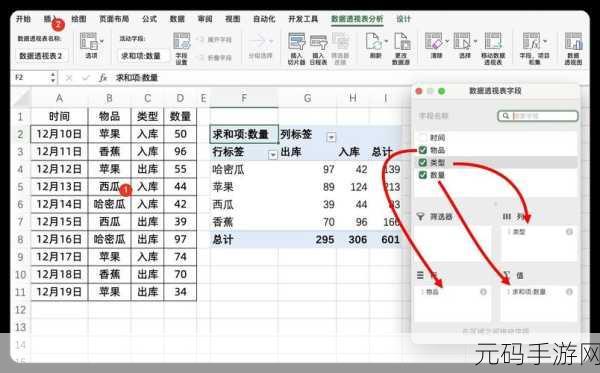Open the 审阅 ribbon tab

point(205,19)
